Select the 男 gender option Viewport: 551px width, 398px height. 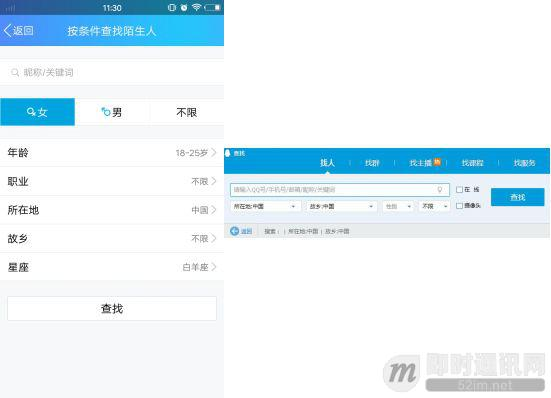pyautogui.click(x=112, y=112)
